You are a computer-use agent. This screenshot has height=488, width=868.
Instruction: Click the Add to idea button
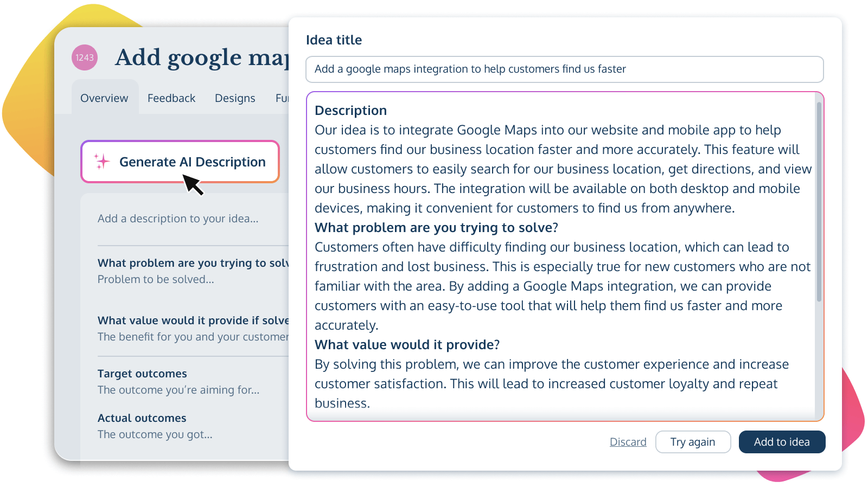click(781, 442)
